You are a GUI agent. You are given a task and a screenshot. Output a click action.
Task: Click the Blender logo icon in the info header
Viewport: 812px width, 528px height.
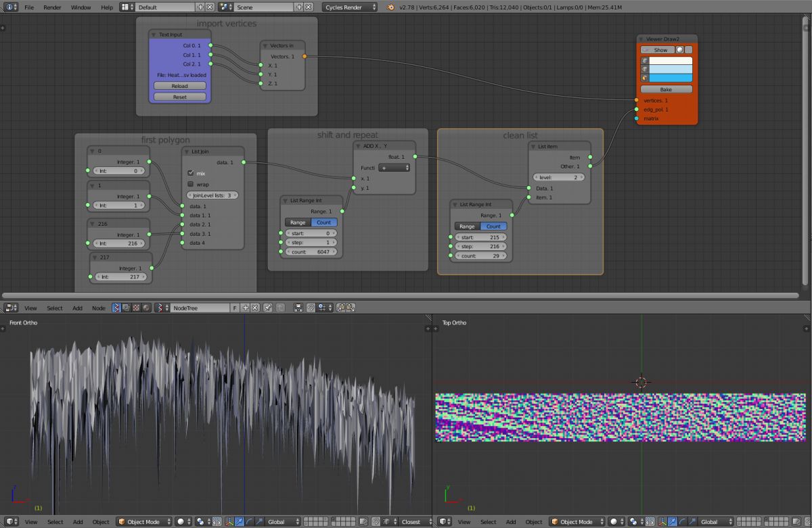pos(391,7)
